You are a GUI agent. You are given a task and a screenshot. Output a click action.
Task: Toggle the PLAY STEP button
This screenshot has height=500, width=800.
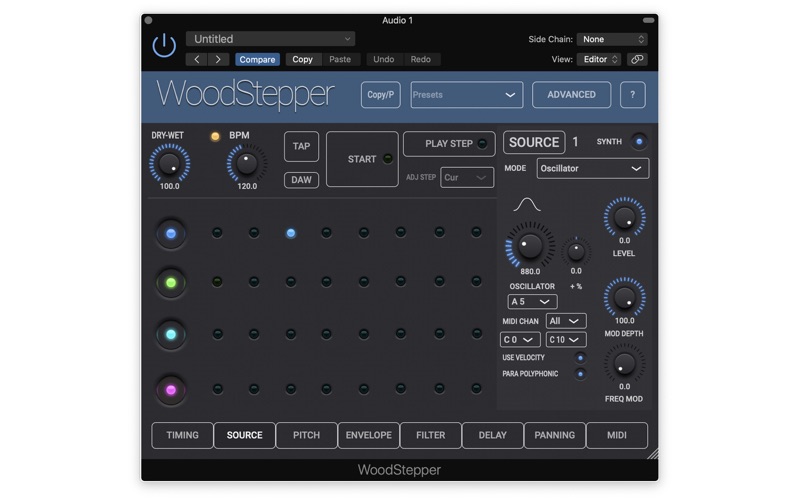coord(449,144)
